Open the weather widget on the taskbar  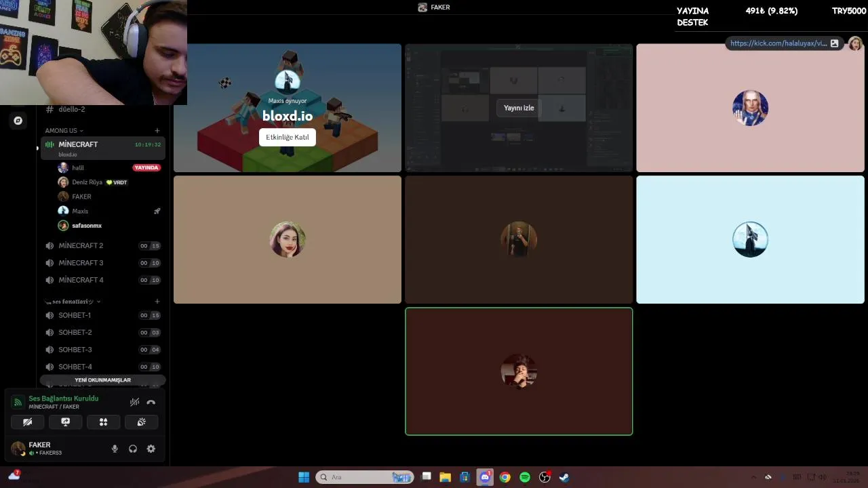pos(14,476)
